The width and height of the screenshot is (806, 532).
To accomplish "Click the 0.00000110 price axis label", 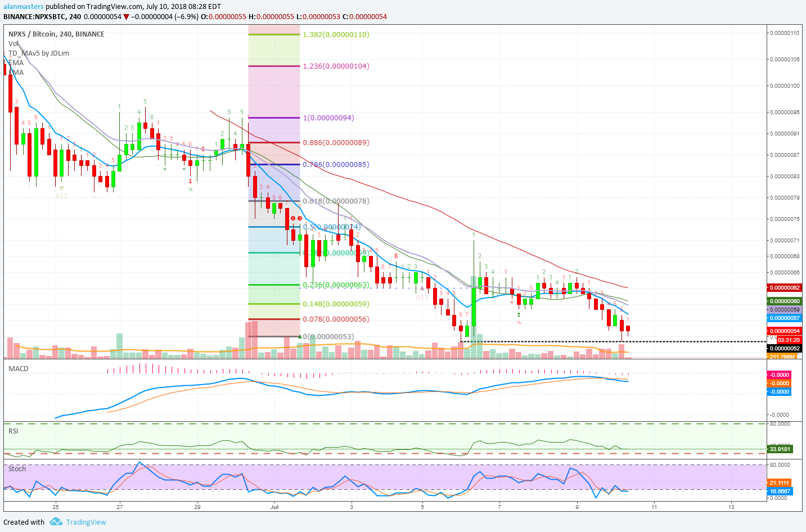I will (x=784, y=33).
